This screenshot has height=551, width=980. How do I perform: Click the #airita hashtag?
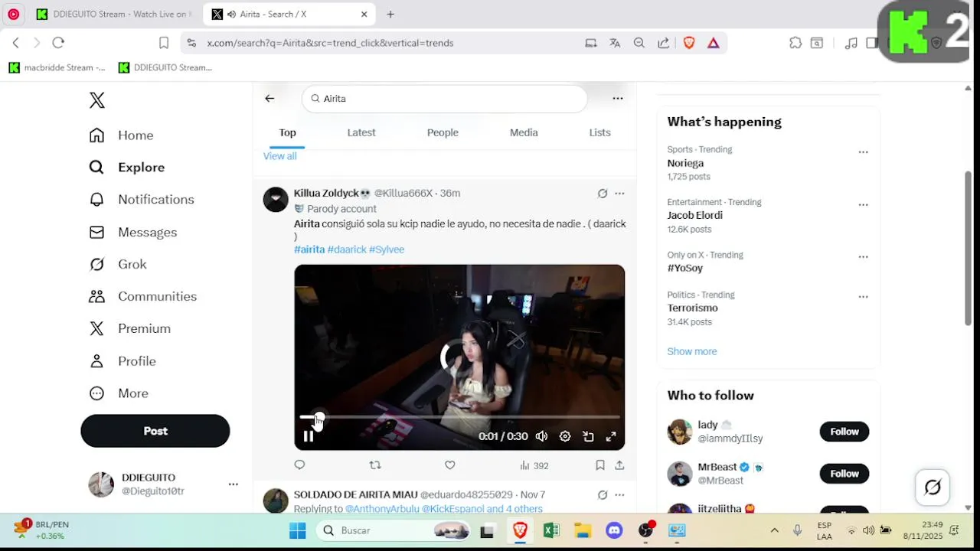point(309,249)
